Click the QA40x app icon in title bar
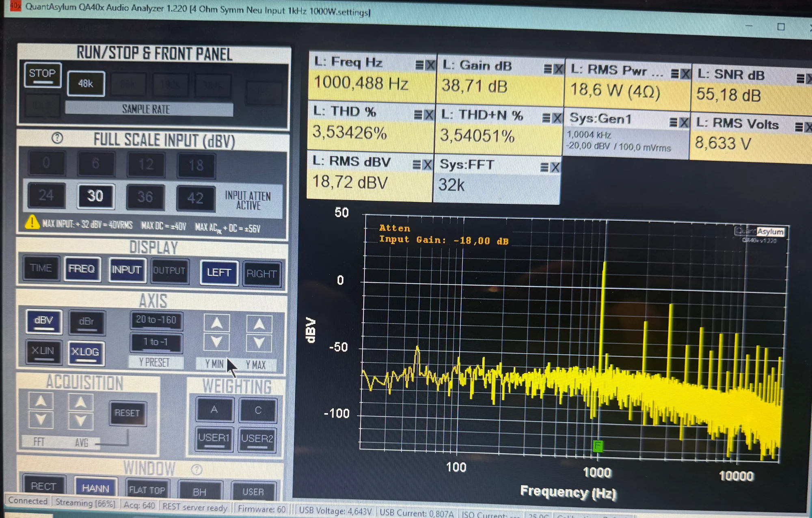 [x=15, y=6]
